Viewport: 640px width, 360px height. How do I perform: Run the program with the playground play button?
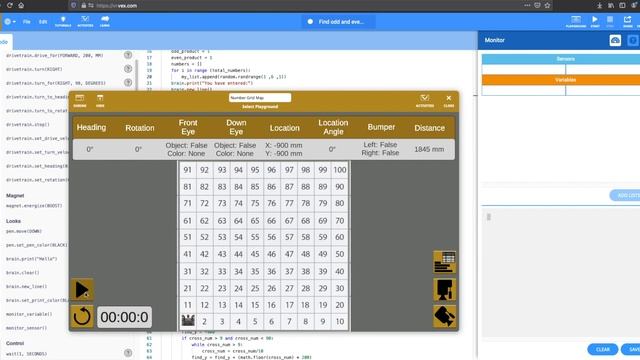click(x=82, y=289)
